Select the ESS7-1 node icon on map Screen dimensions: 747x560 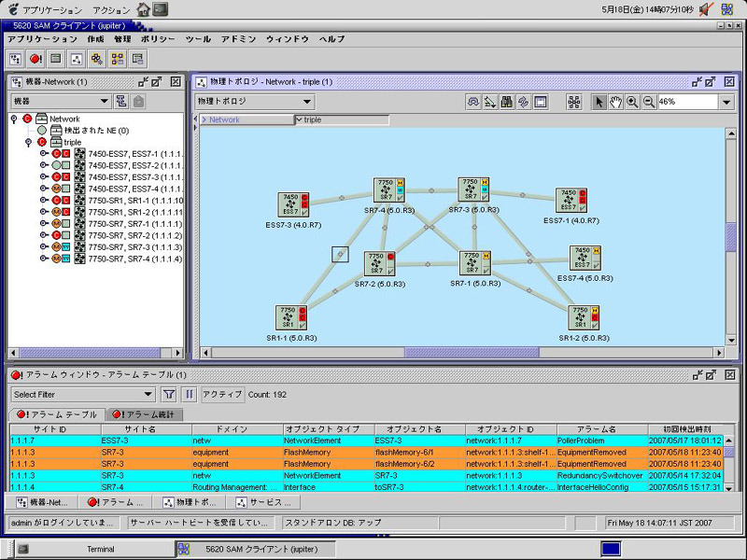[x=571, y=200]
